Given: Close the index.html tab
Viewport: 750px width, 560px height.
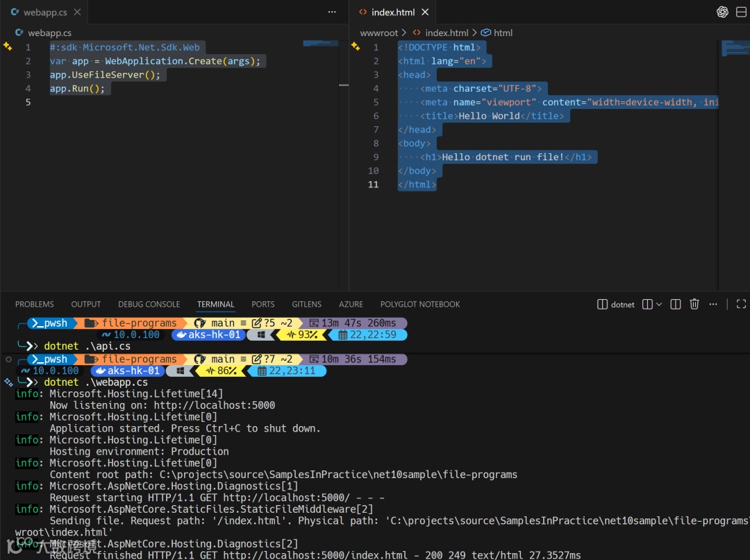Looking at the screenshot, I should pyautogui.click(x=425, y=12).
